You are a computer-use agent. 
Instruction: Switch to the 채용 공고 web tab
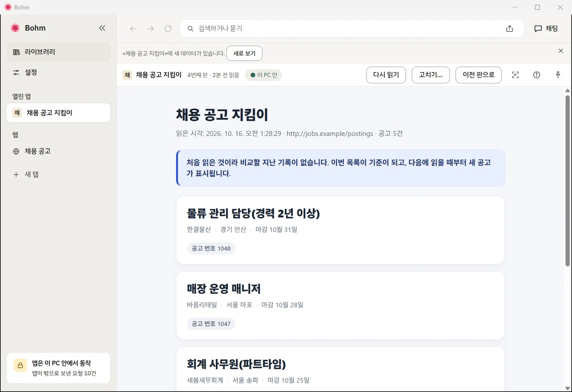pos(59,151)
